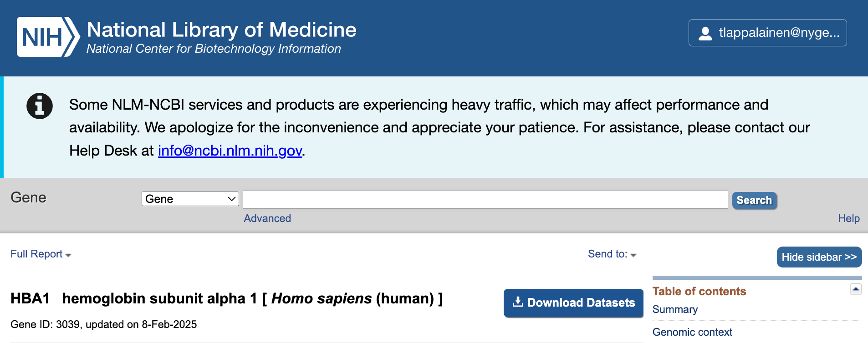The width and height of the screenshot is (868, 343).
Task: Click the user account avatar icon
Action: (705, 33)
